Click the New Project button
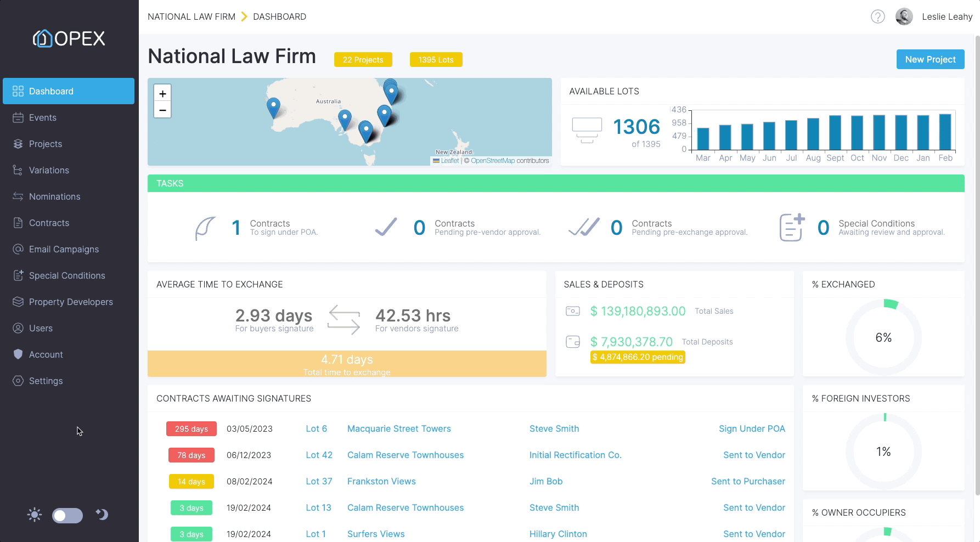This screenshot has height=542, width=980. [930, 59]
